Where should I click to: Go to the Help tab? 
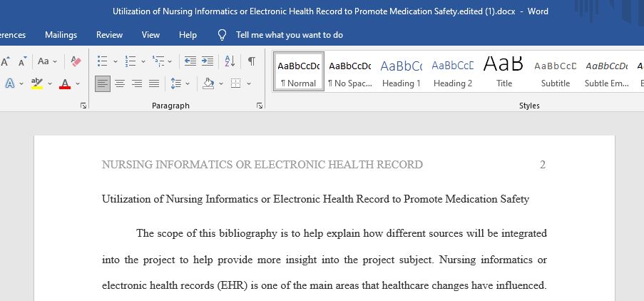tap(188, 35)
